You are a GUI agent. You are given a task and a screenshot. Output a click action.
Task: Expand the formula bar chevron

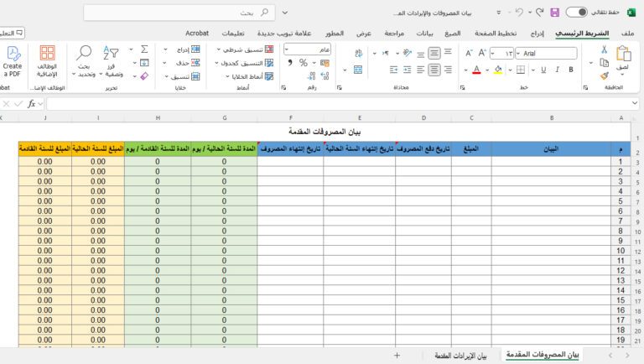pyautogui.click(x=635, y=103)
